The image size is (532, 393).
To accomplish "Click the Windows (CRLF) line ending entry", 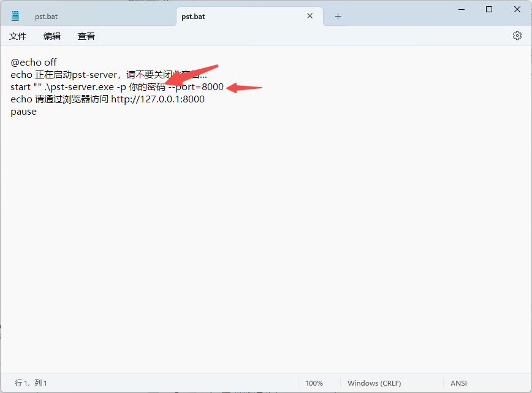I will (374, 383).
